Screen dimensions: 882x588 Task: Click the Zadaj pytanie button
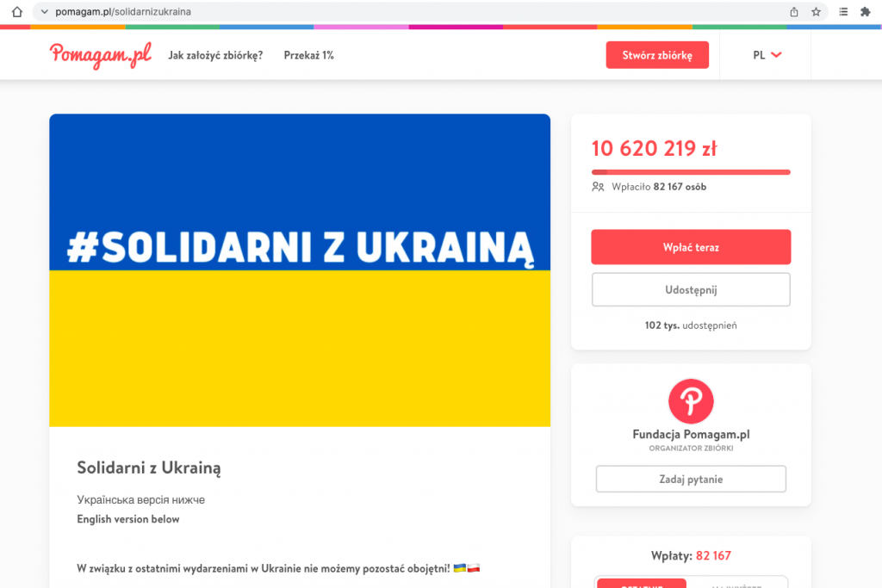tap(691, 479)
